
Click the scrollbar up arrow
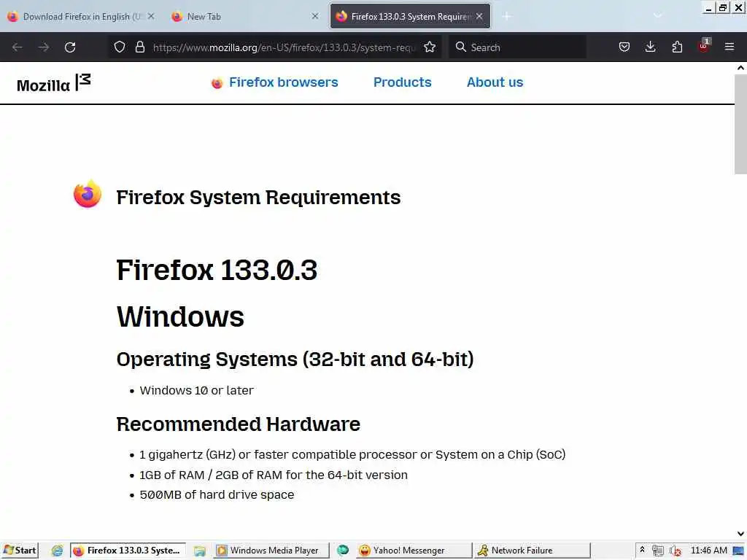coord(740,68)
